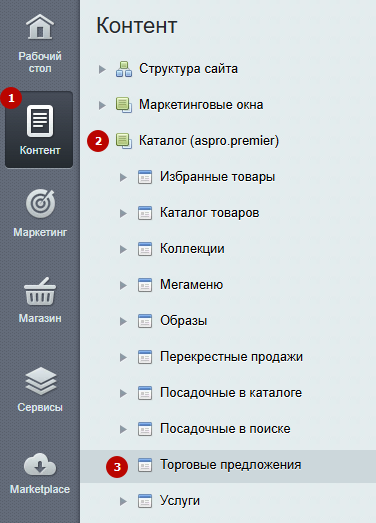
Task: Expand the Каталог товаров node
Action: point(123,213)
